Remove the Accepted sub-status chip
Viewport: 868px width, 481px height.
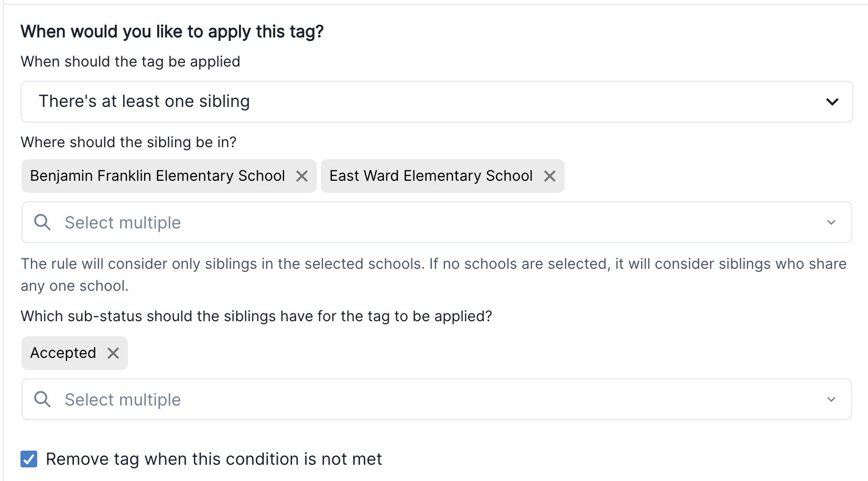click(113, 353)
